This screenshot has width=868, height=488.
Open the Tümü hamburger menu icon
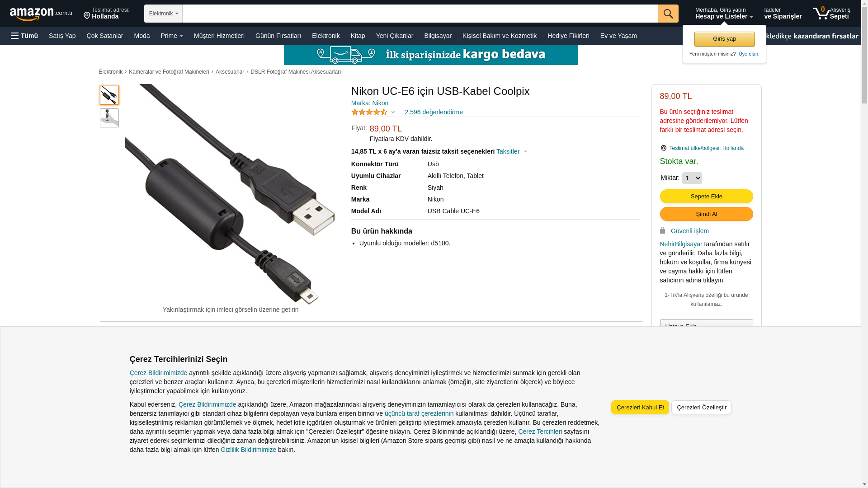(x=15, y=36)
